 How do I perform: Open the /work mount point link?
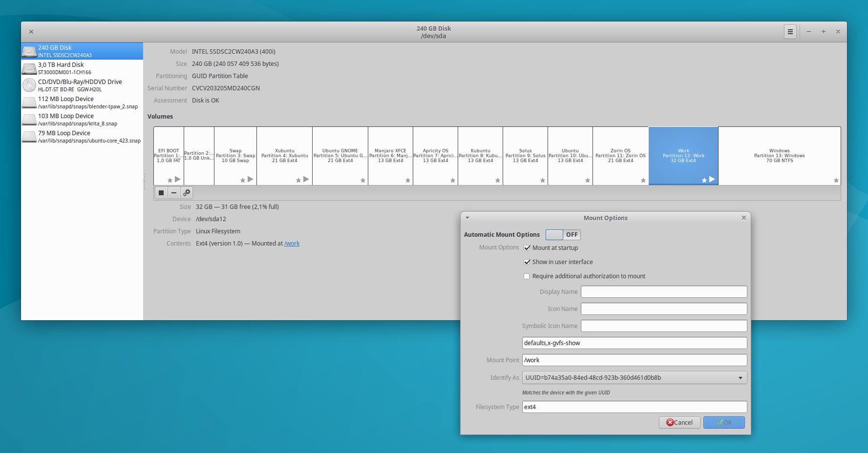292,244
